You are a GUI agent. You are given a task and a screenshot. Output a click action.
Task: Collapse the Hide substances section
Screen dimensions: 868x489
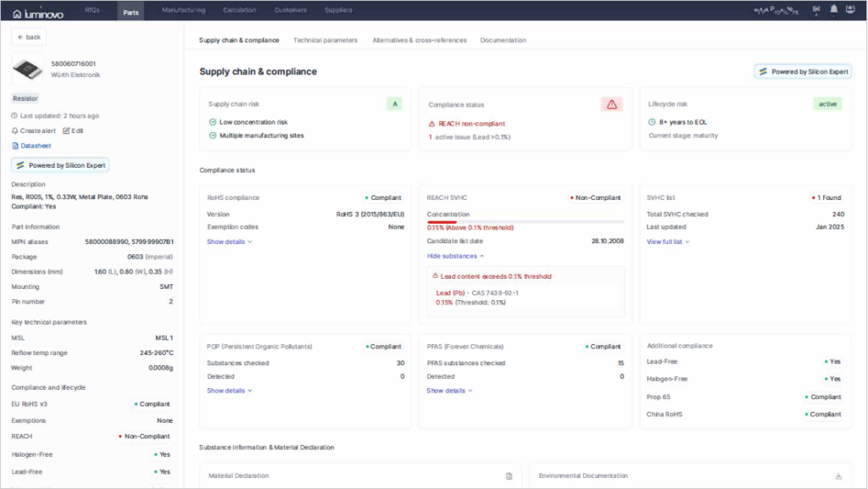(x=455, y=256)
